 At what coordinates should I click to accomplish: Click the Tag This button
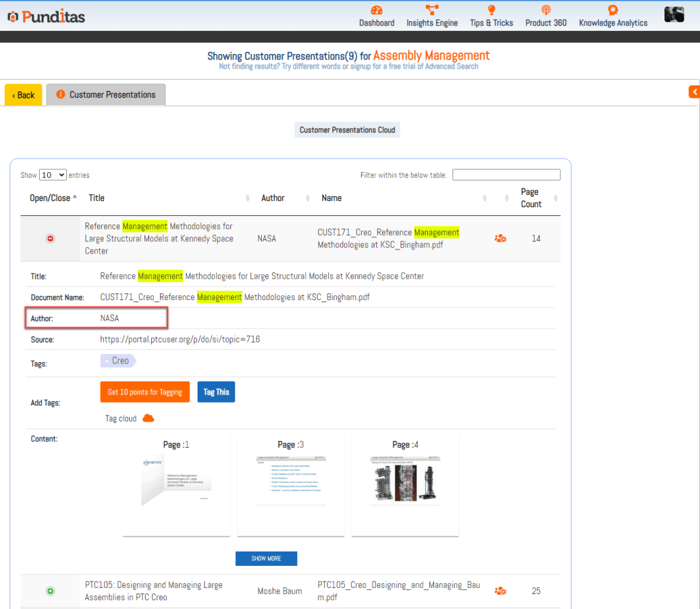pos(216,392)
